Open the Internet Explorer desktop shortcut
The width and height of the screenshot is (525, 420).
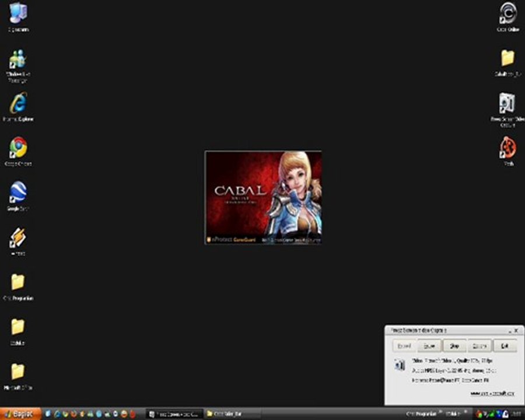(x=18, y=107)
